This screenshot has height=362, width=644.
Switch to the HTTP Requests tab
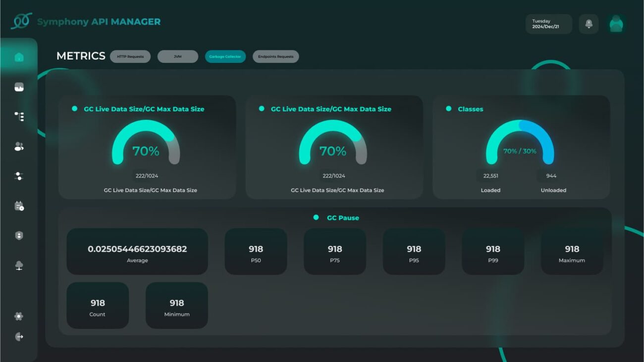tap(130, 56)
